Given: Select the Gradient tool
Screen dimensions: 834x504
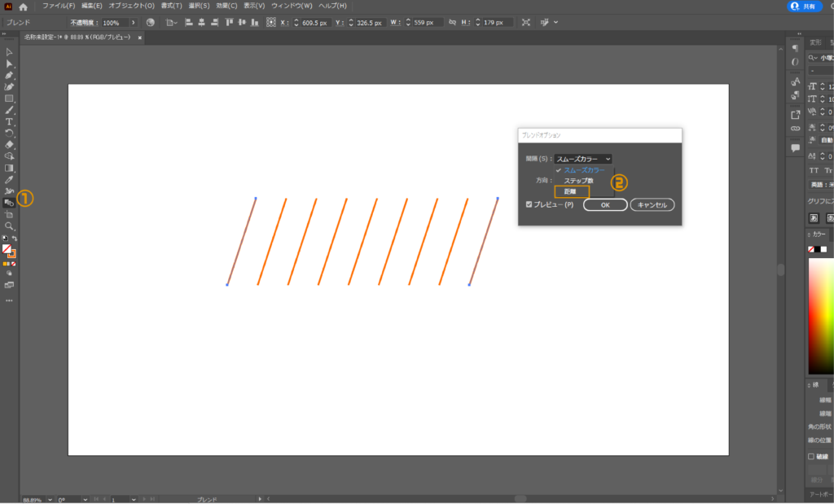Looking at the screenshot, I should click(9, 168).
